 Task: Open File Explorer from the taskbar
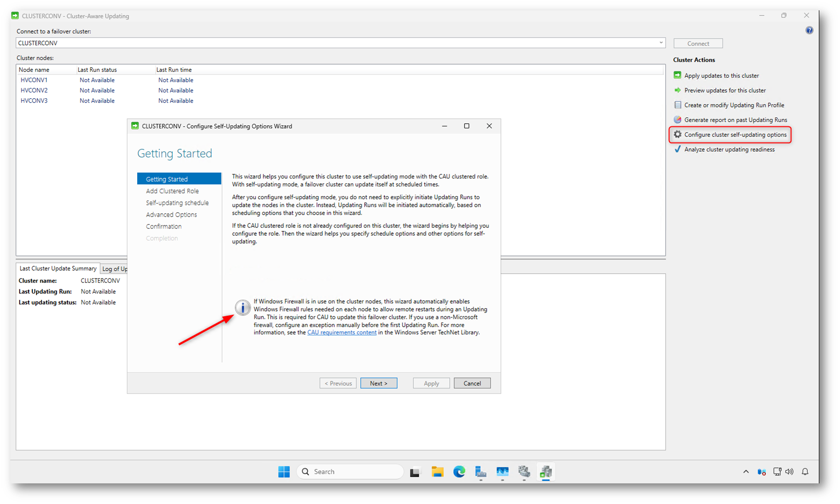point(437,472)
